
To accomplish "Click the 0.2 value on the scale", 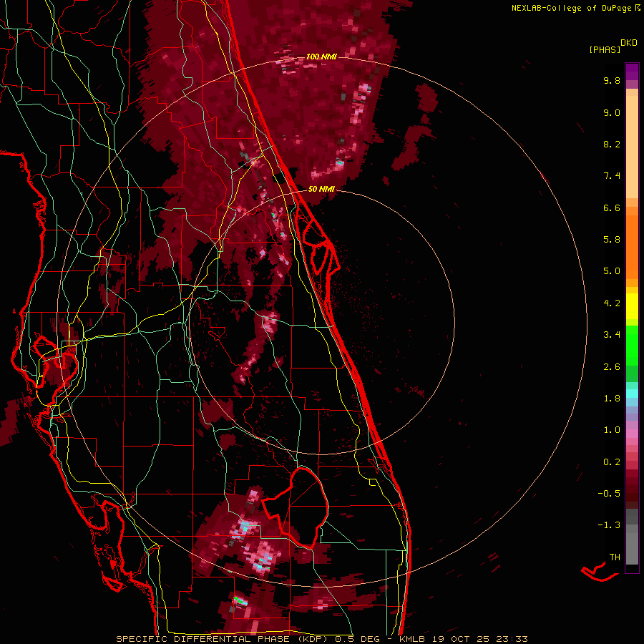I will [x=612, y=462].
